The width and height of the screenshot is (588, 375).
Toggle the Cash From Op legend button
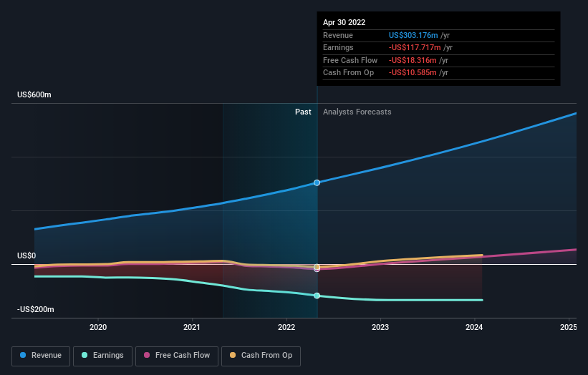coord(261,356)
